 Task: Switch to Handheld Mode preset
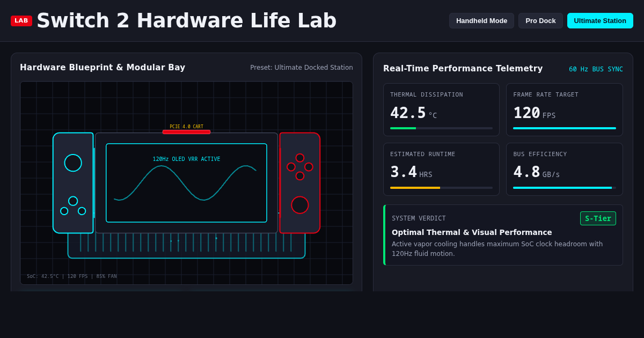481,21
